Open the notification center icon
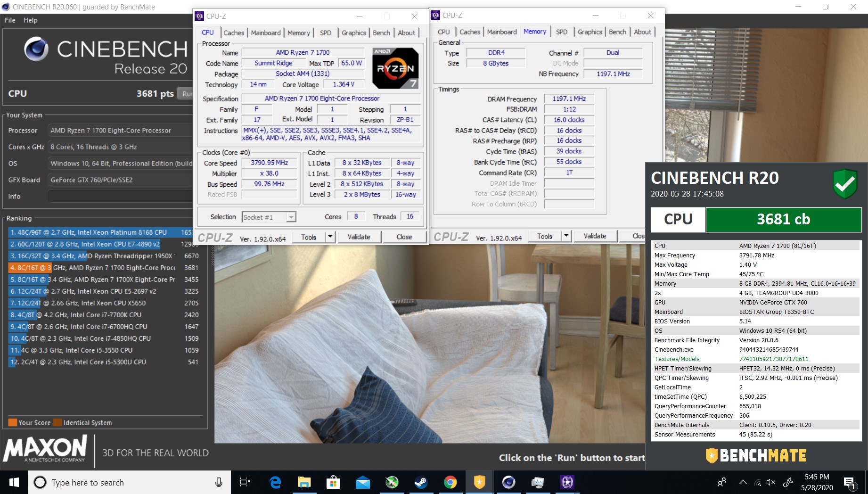This screenshot has width=868, height=494. coord(850,483)
